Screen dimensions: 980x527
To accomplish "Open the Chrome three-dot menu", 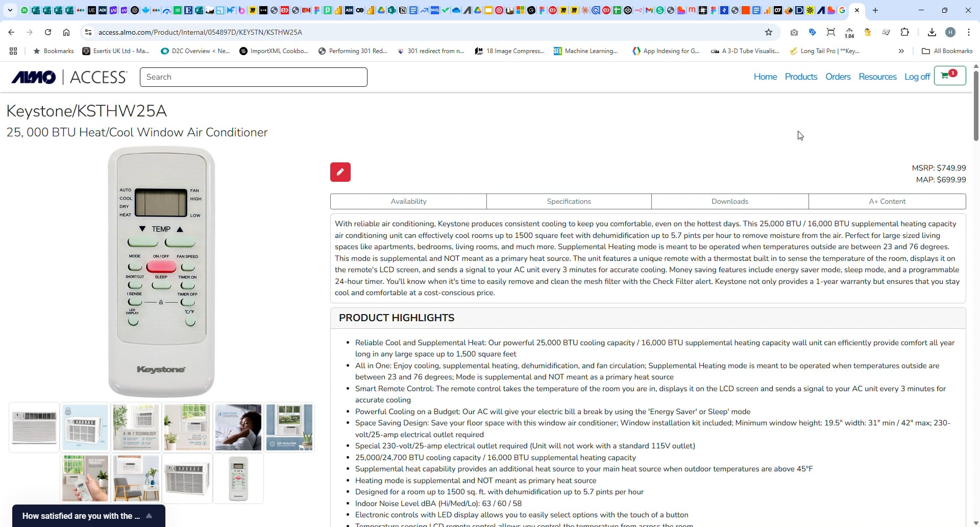I will point(969,32).
